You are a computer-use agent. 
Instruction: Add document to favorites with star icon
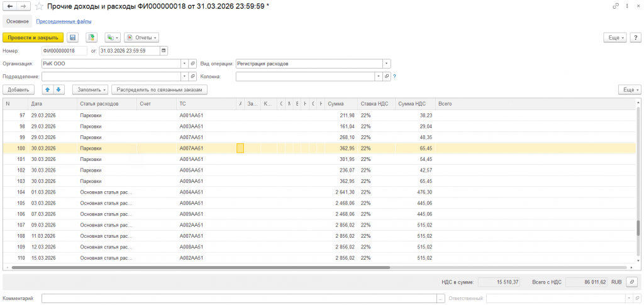click(x=39, y=6)
